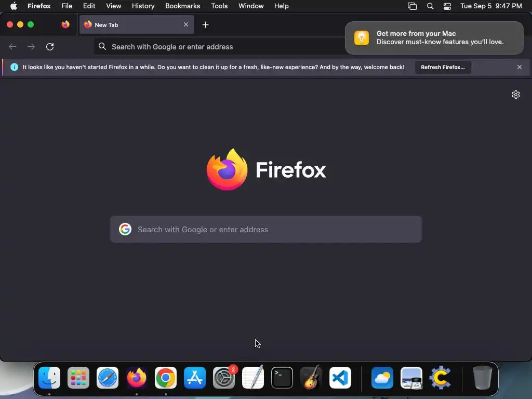Open the Help menu

(281, 6)
